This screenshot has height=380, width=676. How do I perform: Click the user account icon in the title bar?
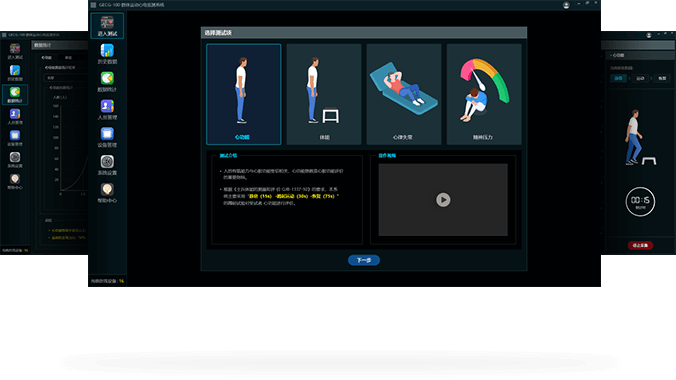click(x=566, y=5)
